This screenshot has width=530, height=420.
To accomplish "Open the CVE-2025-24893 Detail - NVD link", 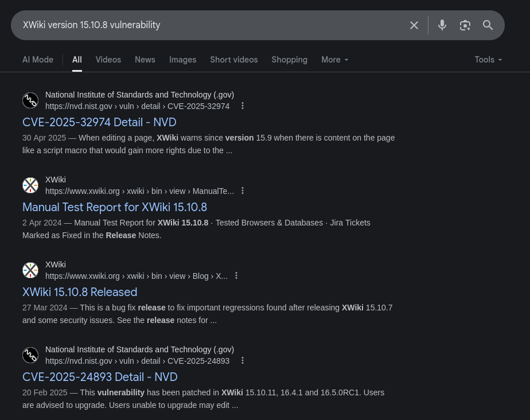I will (x=100, y=377).
